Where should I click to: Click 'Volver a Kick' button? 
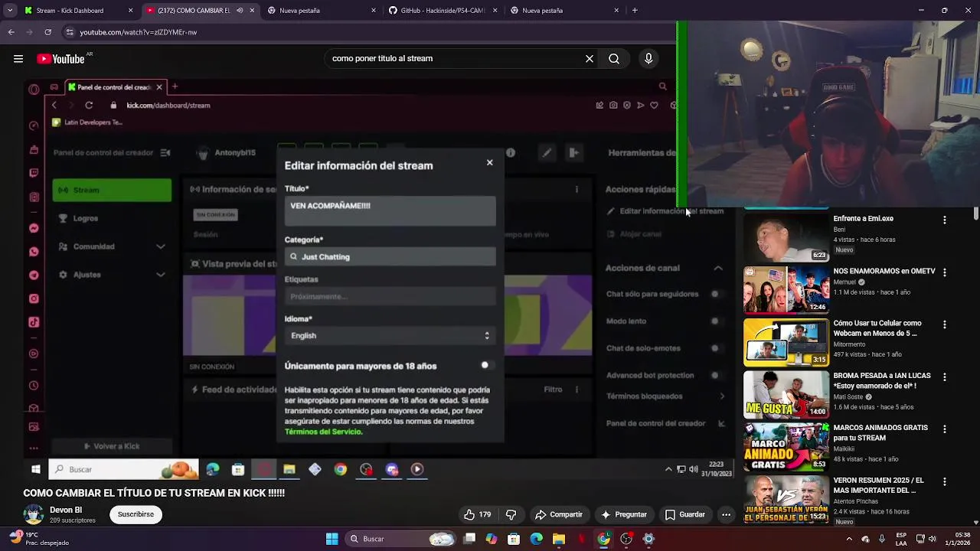[x=112, y=446]
